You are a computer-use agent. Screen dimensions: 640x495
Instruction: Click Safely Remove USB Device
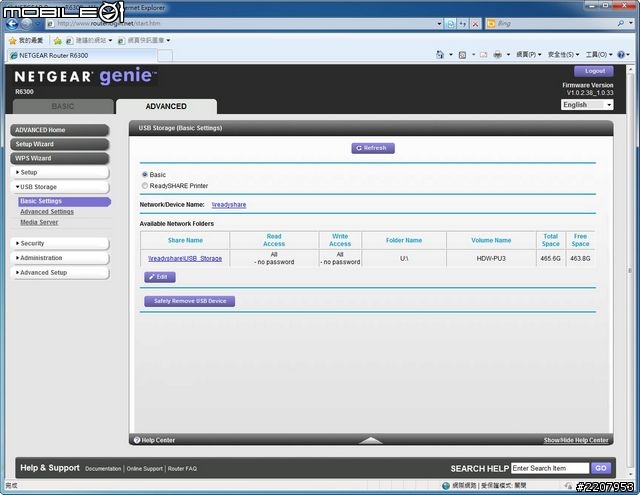pos(189,301)
